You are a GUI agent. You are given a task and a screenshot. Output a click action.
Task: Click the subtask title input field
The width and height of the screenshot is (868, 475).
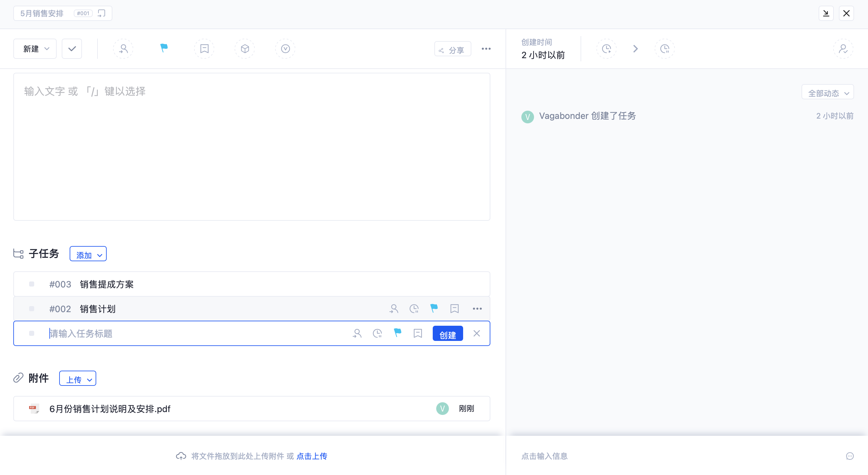(195, 334)
